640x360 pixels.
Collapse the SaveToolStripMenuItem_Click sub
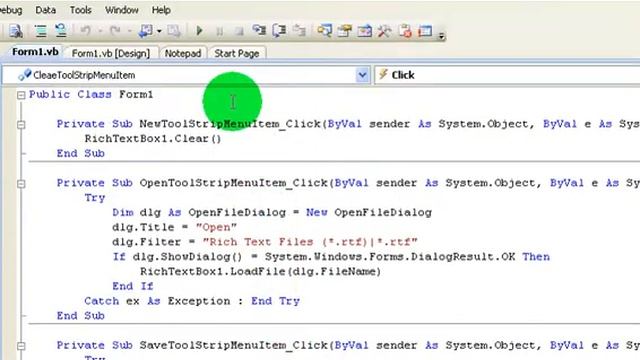coord(21,346)
